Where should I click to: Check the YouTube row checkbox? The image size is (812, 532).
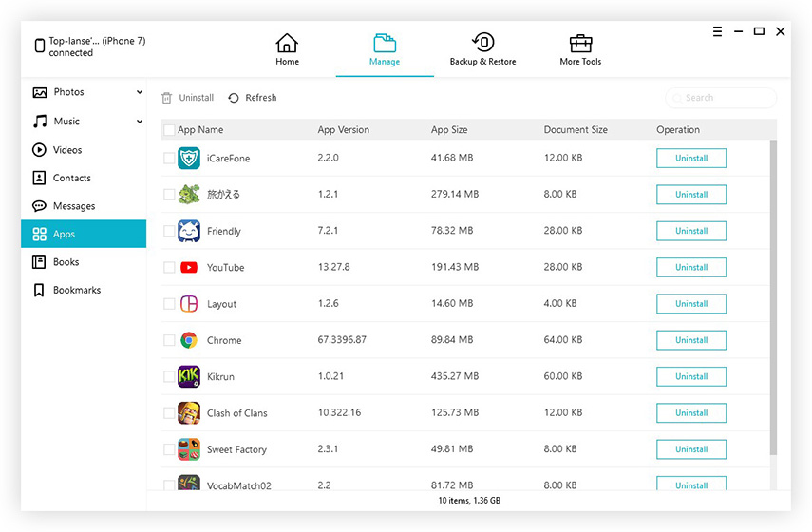[169, 267]
